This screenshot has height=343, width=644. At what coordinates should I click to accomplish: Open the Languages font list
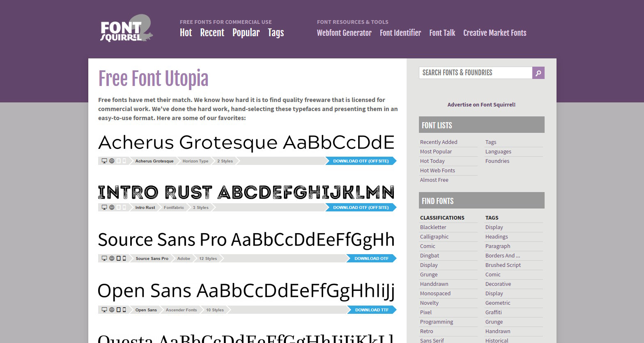pyautogui.click(x=498, y=151)
